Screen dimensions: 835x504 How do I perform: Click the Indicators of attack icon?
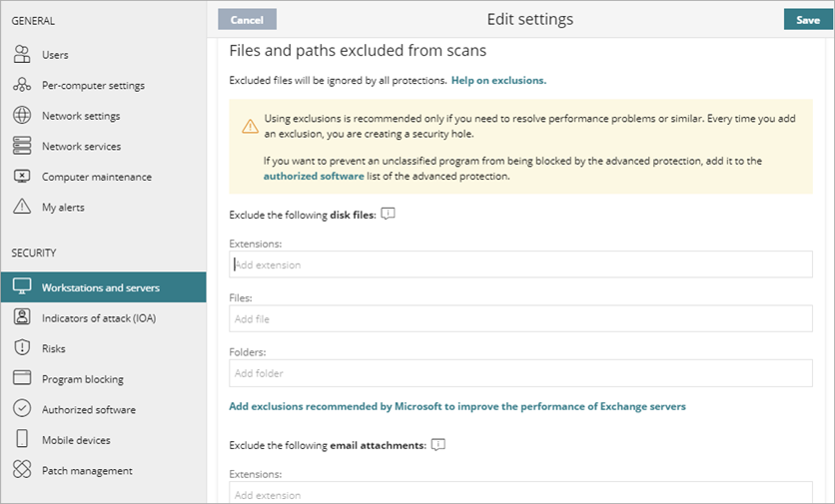pos(22,318)
